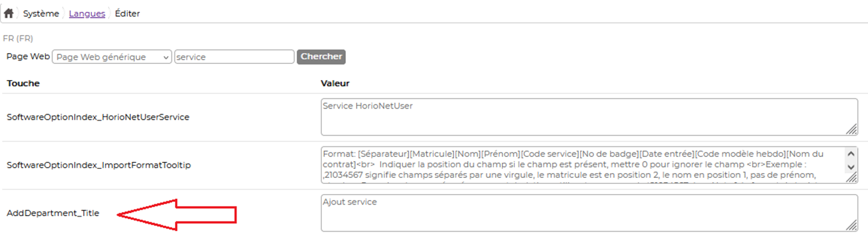Select the Éditer breadcrumb item

[127, 13]
